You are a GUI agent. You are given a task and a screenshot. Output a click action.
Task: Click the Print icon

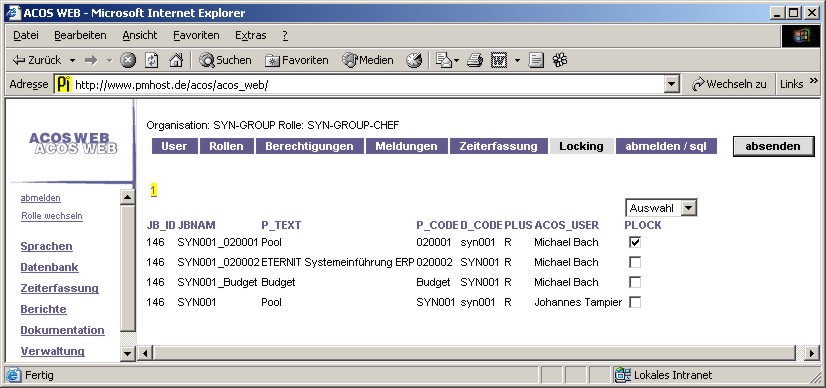pos(475,61)
